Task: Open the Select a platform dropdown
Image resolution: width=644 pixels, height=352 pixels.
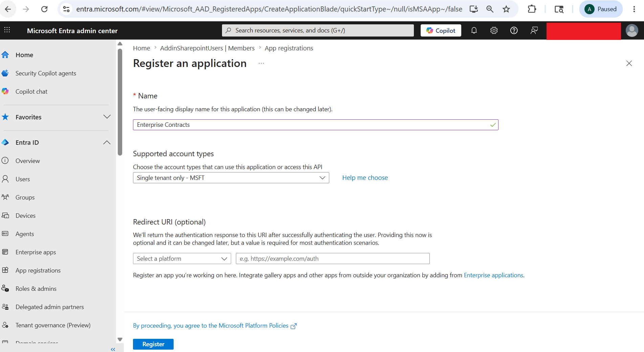Action: [x=182, y=259]
